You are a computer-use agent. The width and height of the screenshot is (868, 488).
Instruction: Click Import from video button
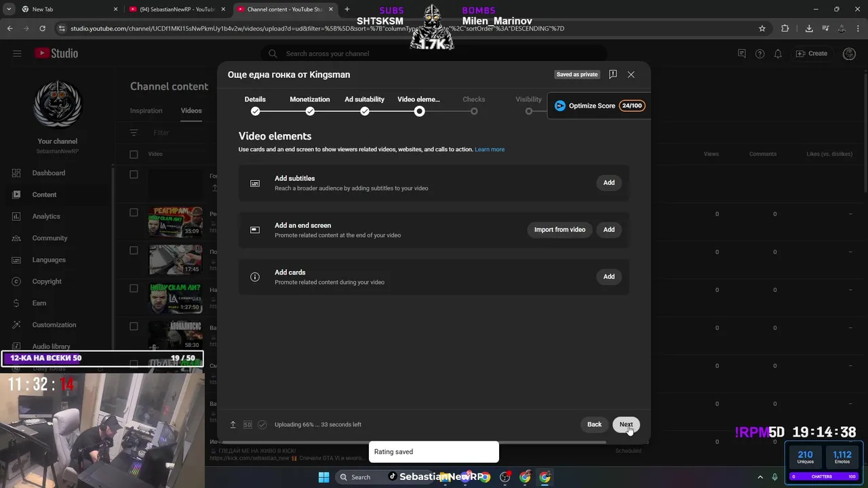pos(559,230)
